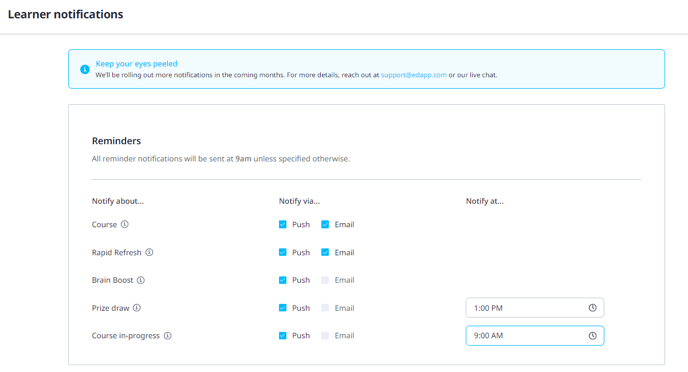Click the clock icon in 1:00 PM field
The image size is (688, 372).
point(592,308)
